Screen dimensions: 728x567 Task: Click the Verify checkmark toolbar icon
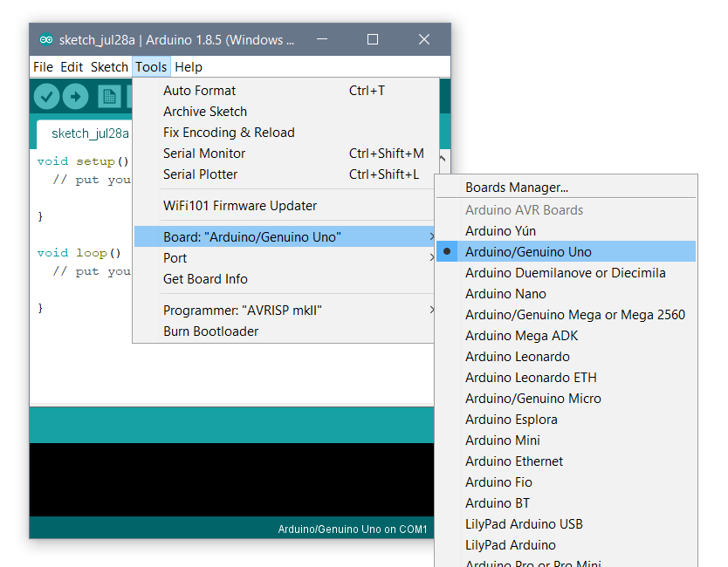(46, 97)
